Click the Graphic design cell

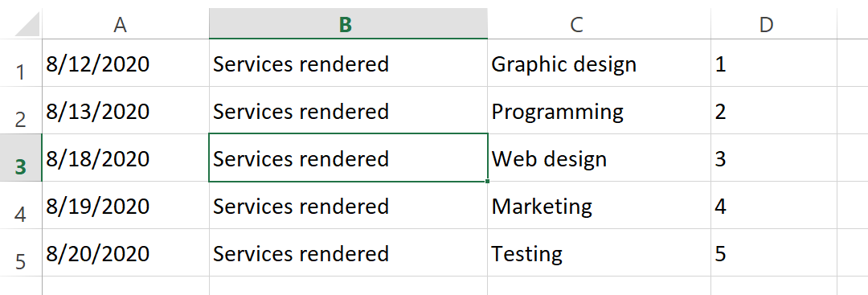tap(599, 63)
